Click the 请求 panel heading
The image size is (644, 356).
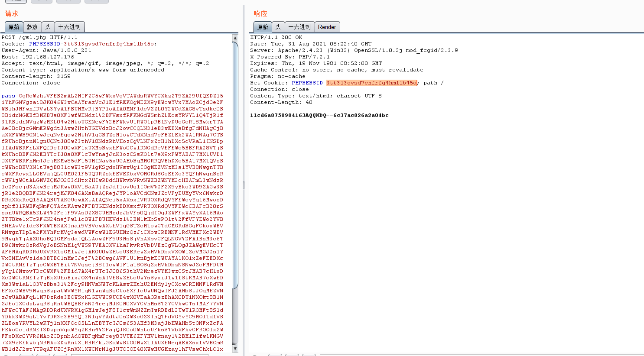click(x=12, y=14)
